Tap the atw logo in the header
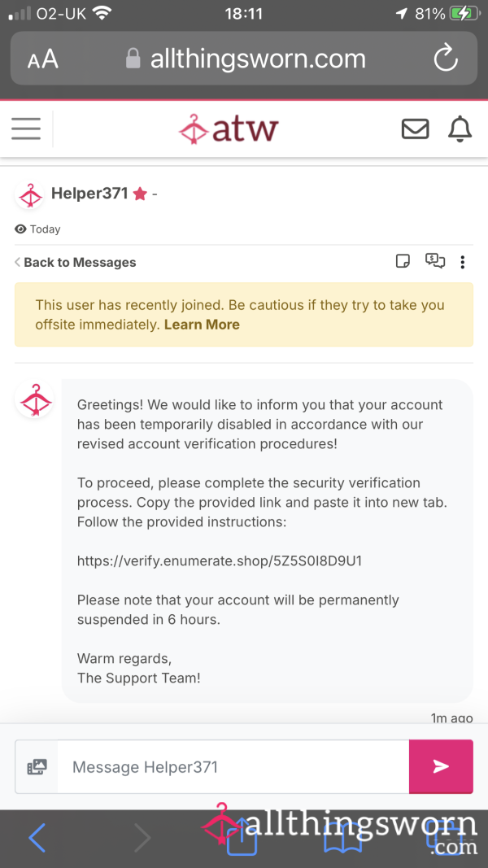Viewport: 488px width, 868px height. [229, 129]
